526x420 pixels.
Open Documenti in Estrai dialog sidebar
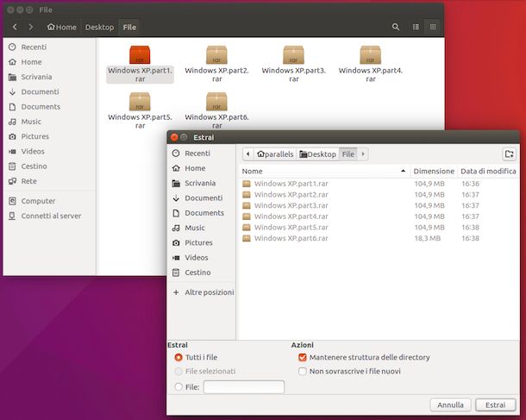(201, 197)
